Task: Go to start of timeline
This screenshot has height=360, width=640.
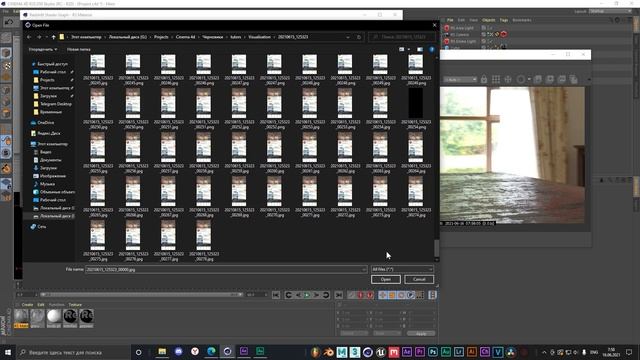Action: coord(276,295)
